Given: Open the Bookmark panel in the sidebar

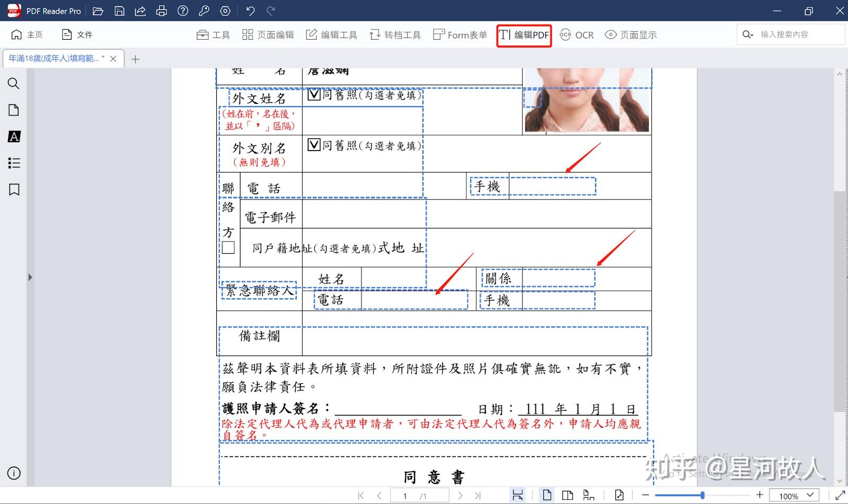Looking at the screenshot, I should tap(14, 189).
